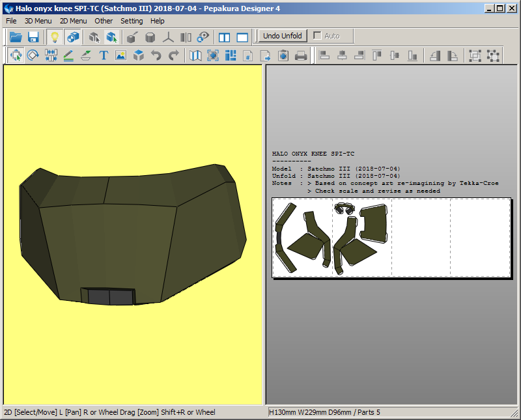This screenshot has height=420, width=521.
Task: Undo the last action
Action: click(156, 55)
